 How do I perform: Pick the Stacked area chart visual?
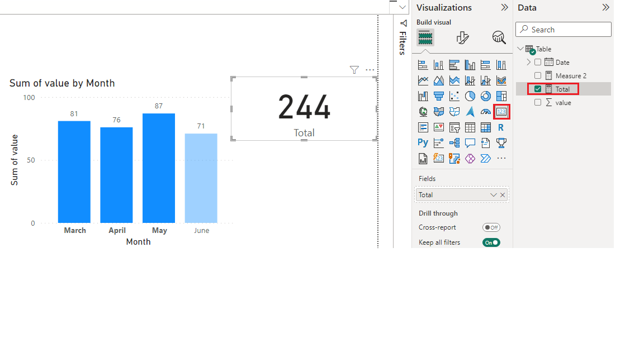(454, 80)
